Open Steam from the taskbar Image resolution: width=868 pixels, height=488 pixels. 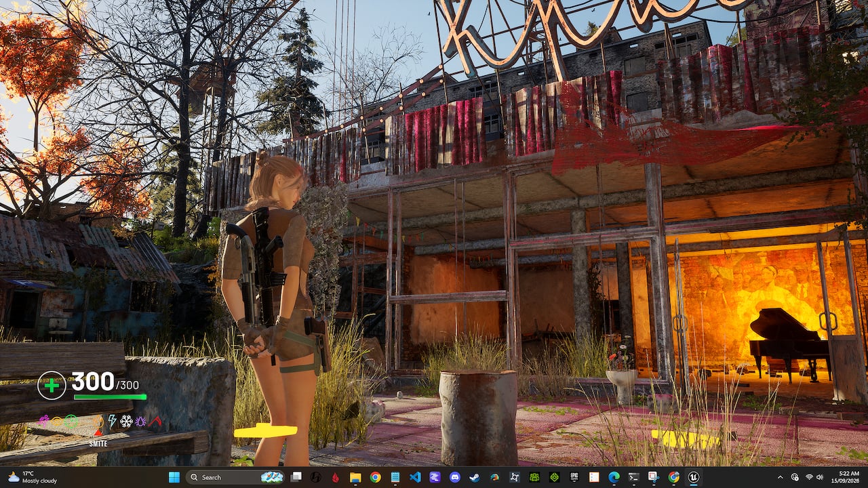[475, 477]
